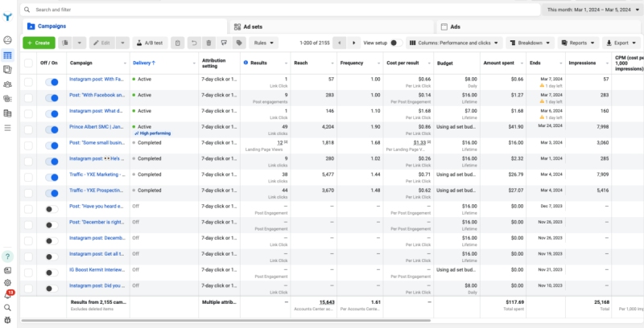Click the Results column info icon

pos(246,63)
